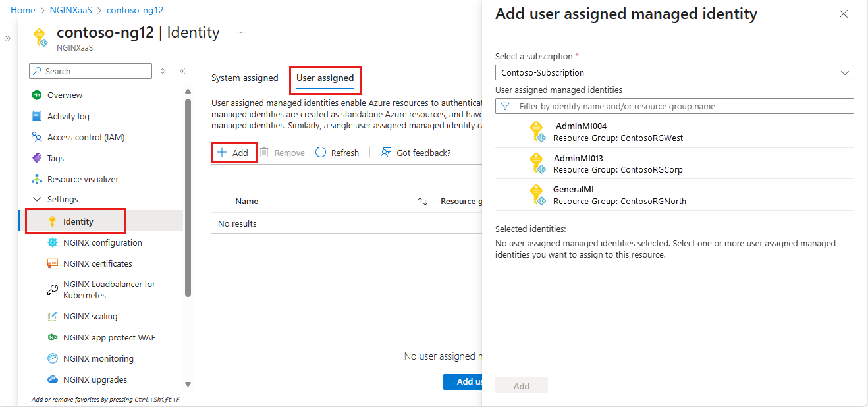Image resolution: width=868 pixels, height=407 pixels.
Task: Click the sidebar scroll down arrow
Action: 188,384
